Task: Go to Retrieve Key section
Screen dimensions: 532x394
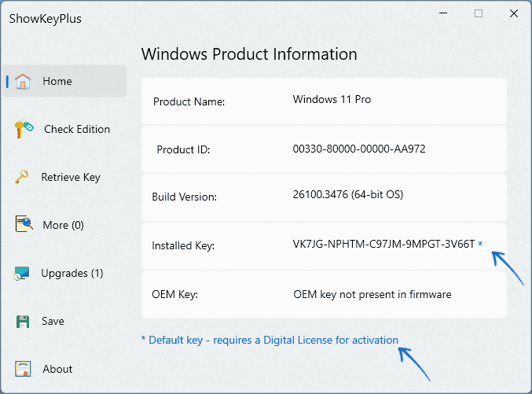Action: [x=71, y=177]
